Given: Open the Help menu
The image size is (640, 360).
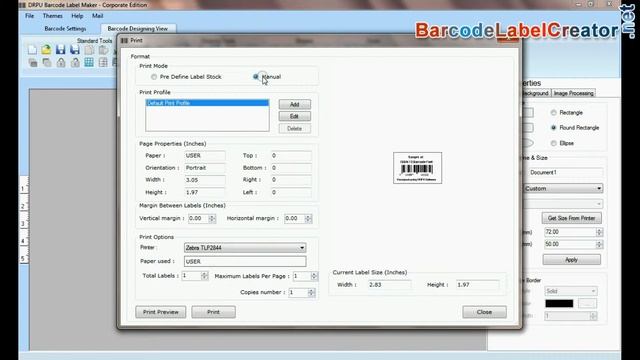Looking at the screenshot, I should point(77,16).
